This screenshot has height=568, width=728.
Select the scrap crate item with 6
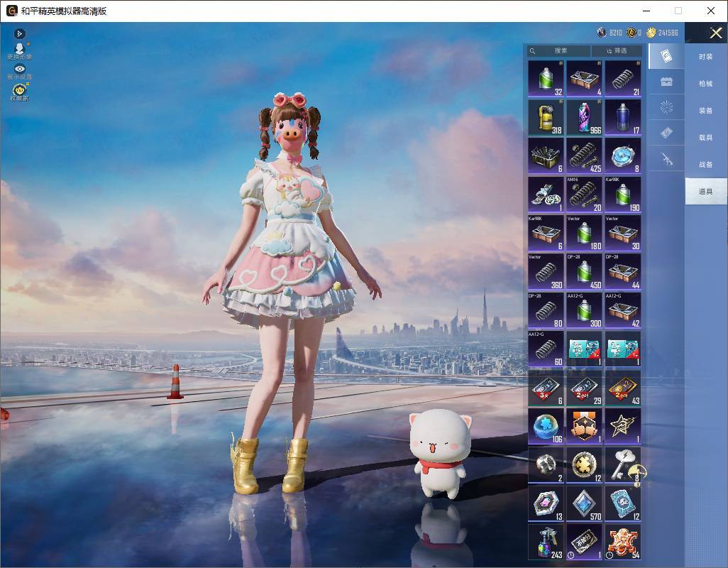tap(546, 155)
